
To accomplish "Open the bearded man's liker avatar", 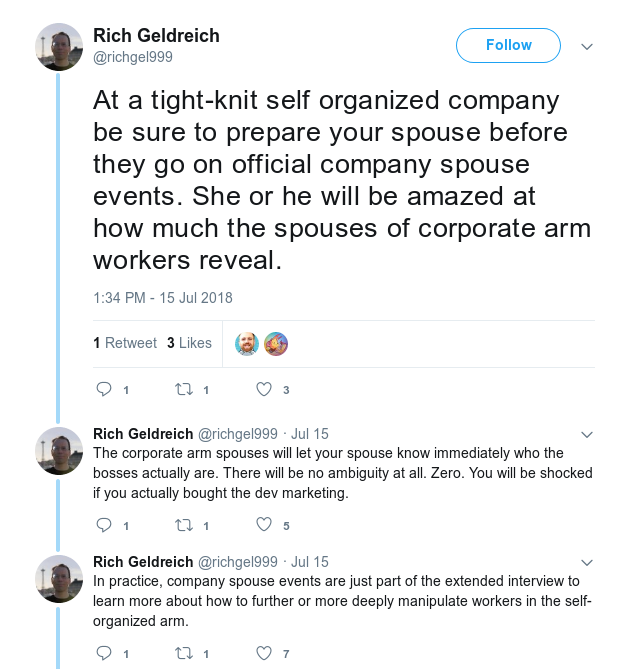I will pyautogui.click(x=247, y=343).
